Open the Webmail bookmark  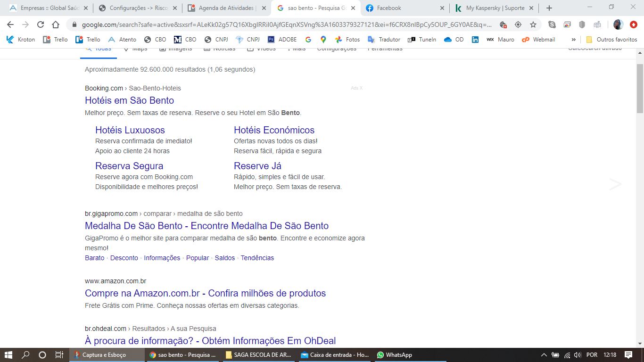coord(538,40)
